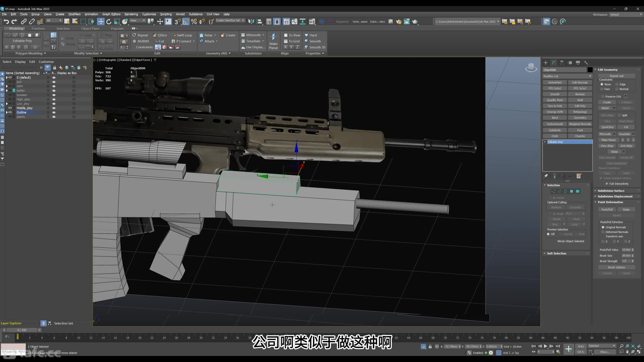This screenshot has height=362, width=644.
Task: Click the QuickSlice button
Action: pos(607,127)
